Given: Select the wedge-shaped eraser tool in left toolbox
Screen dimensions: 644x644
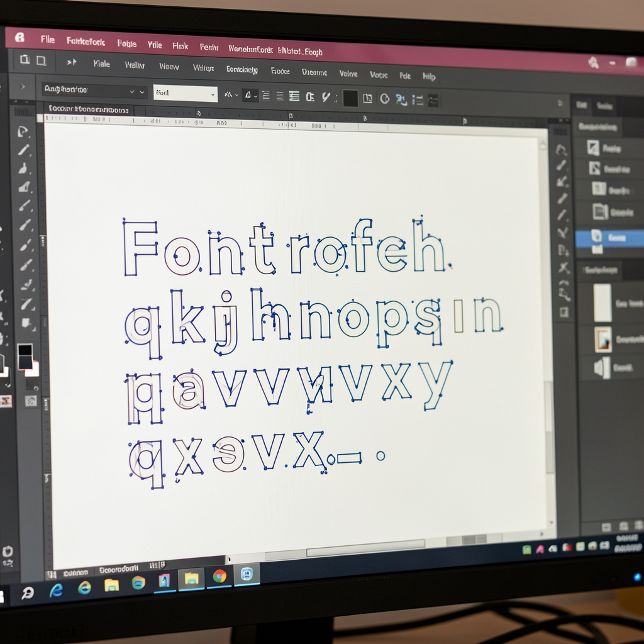Looking at the screenshot, I should [x=25, y=187].
